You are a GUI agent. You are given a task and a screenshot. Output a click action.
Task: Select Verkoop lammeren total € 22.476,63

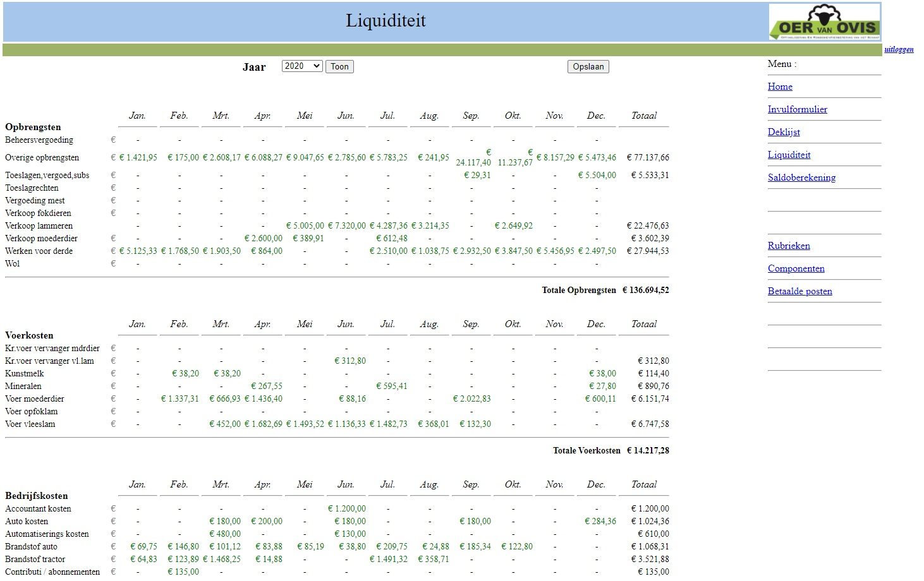[x=647, y=226]
